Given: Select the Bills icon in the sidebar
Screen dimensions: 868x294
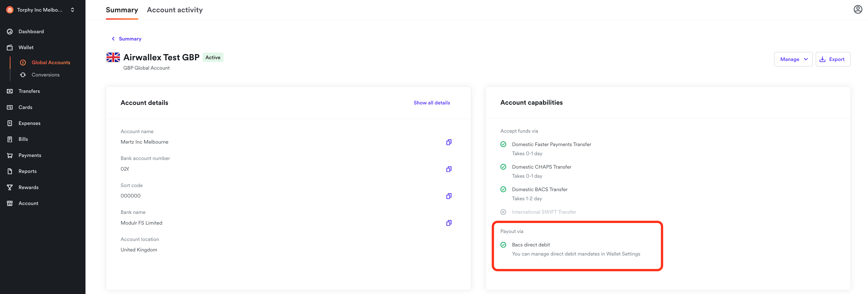Looking at the screenshot, I should 10,139.
